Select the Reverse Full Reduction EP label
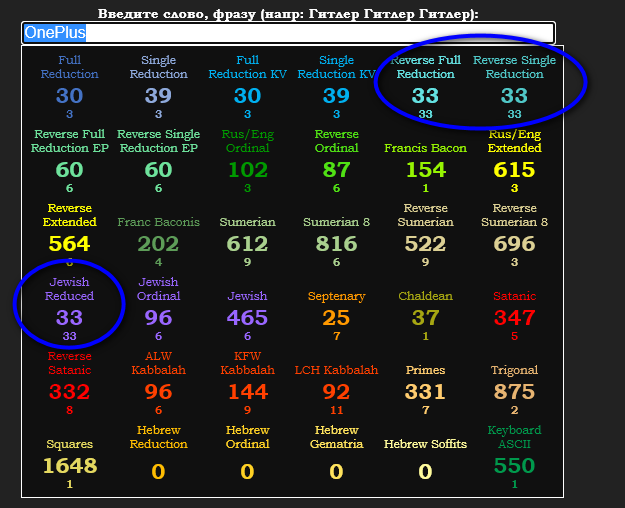The image size is (625, 508). (69, 141)
